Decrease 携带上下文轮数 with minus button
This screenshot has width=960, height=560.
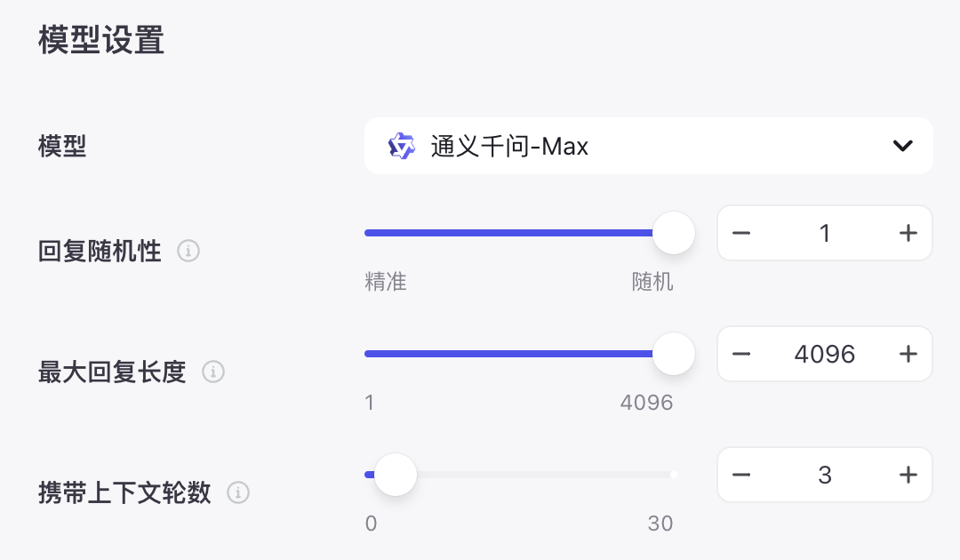(x=740, y=475)
